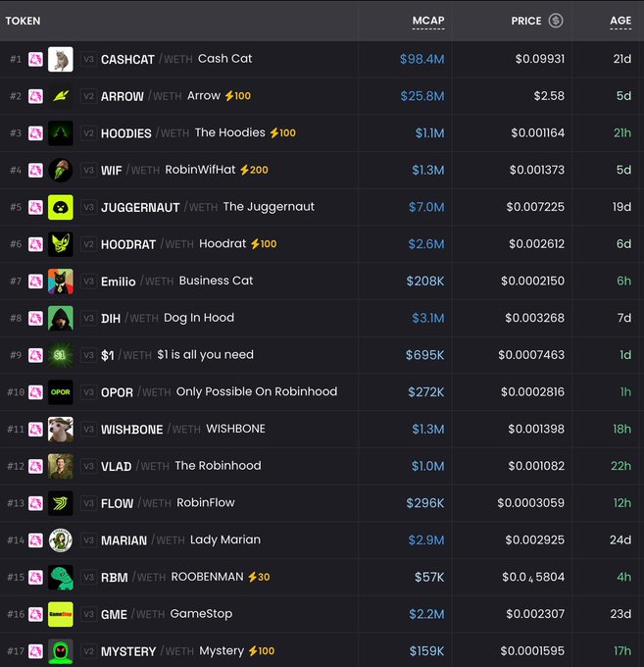Toggle price currency with the dollar icon

click(556, 21)
